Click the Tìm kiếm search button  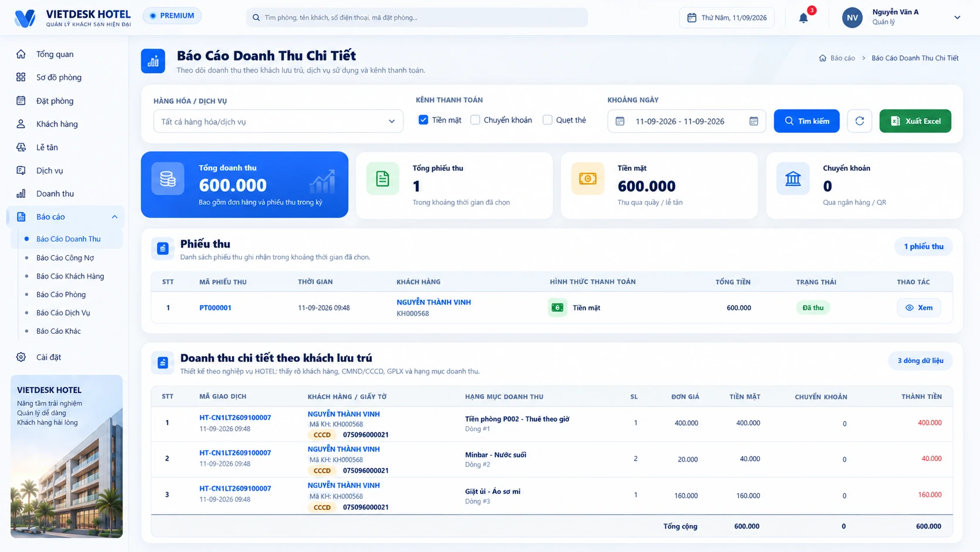pos(807,121)
